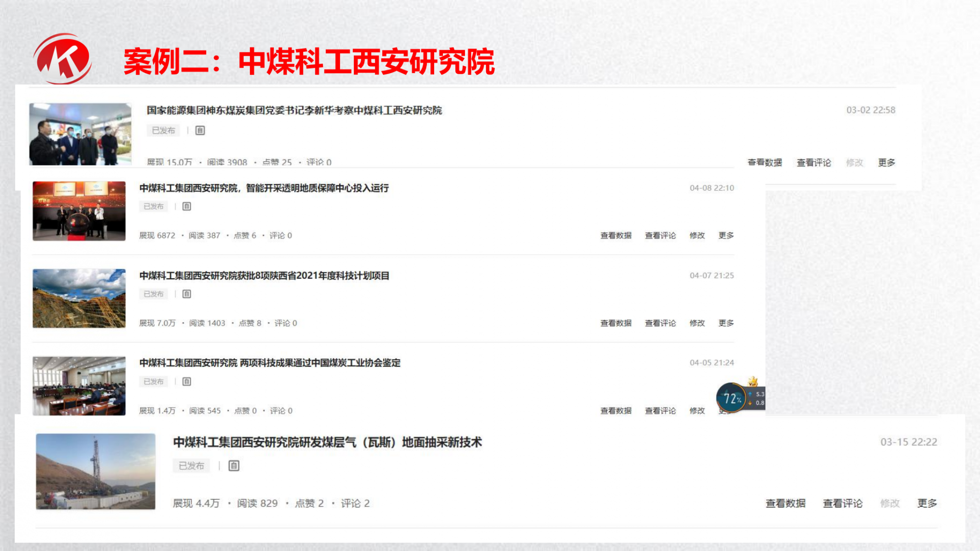980x551 pixels.
Task: Click timestamp 04-08 22:10
Action: (712, 188)
